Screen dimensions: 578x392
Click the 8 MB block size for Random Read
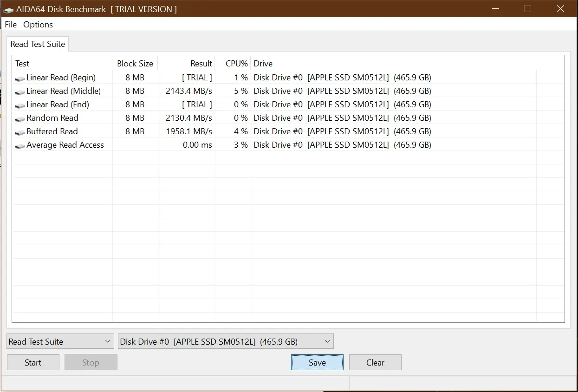[135, 118]
